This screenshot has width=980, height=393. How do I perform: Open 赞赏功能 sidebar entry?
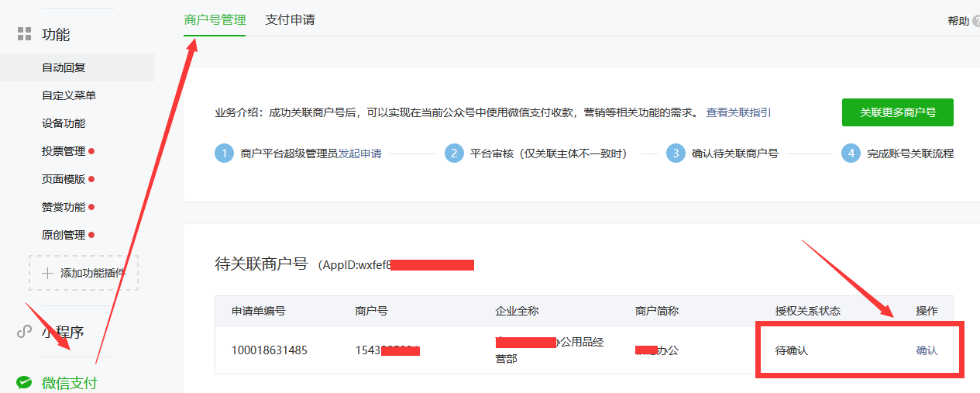click(64, 207)
